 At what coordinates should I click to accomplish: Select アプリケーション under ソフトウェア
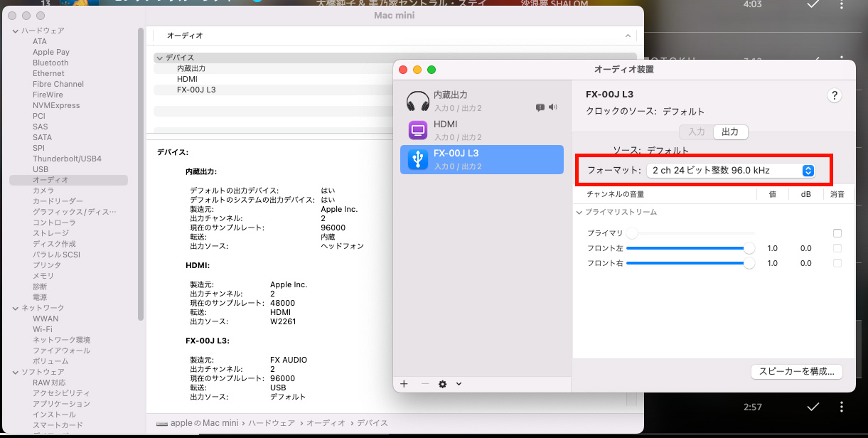click(x=61, y=404)
